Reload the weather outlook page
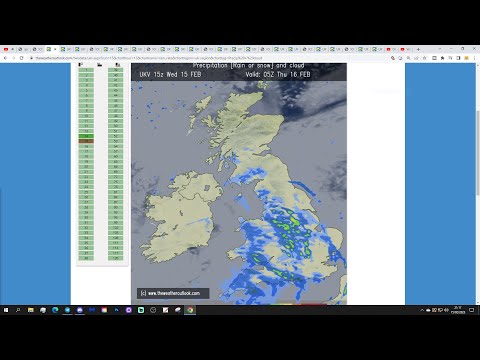Viewport: 480px width, 360px height. coord(21,58)
